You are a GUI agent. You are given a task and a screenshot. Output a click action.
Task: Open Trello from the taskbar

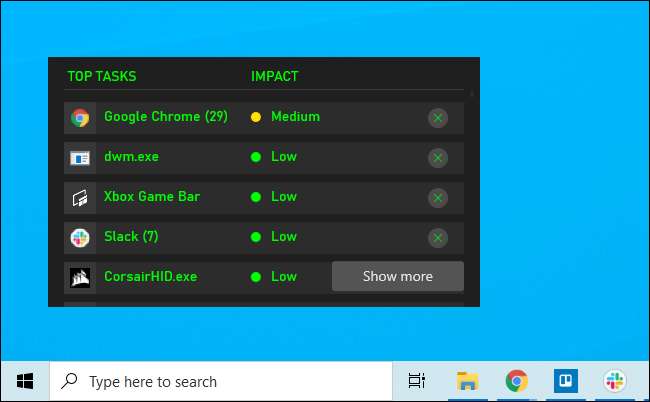pyautogui.click(x=566, y=380)
